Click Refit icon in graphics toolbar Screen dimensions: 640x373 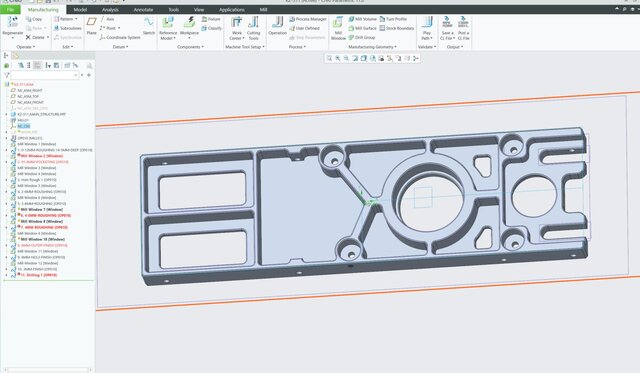(x=329, y=58)
